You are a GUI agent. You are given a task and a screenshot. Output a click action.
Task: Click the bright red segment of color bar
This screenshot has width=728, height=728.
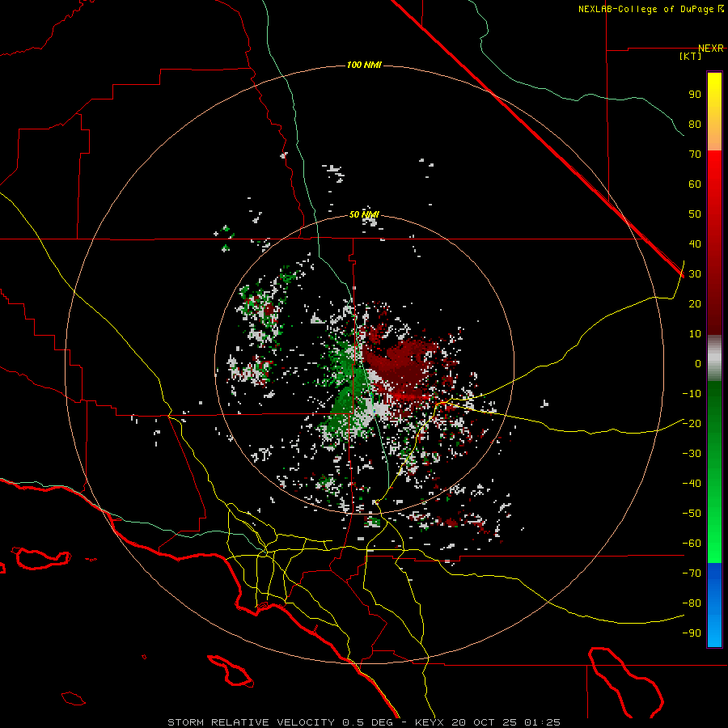pos(714,171)
